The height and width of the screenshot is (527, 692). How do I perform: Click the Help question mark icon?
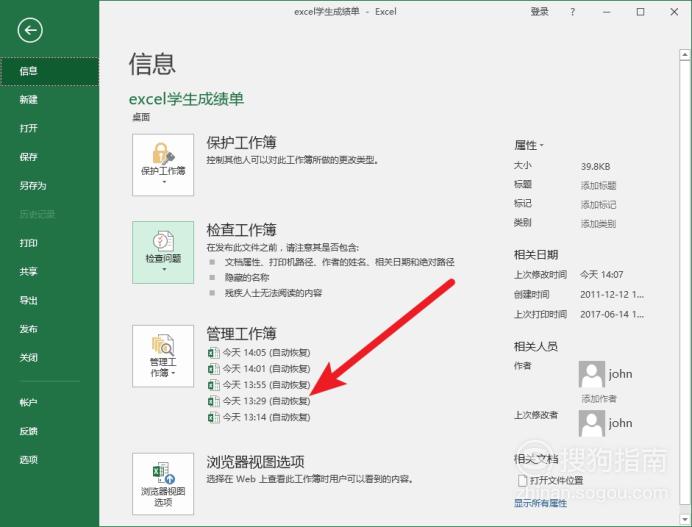point(572,12)
